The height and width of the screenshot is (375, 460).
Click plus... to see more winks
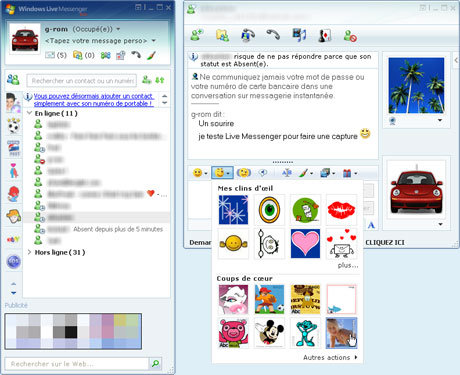click(x=348, y=265)
